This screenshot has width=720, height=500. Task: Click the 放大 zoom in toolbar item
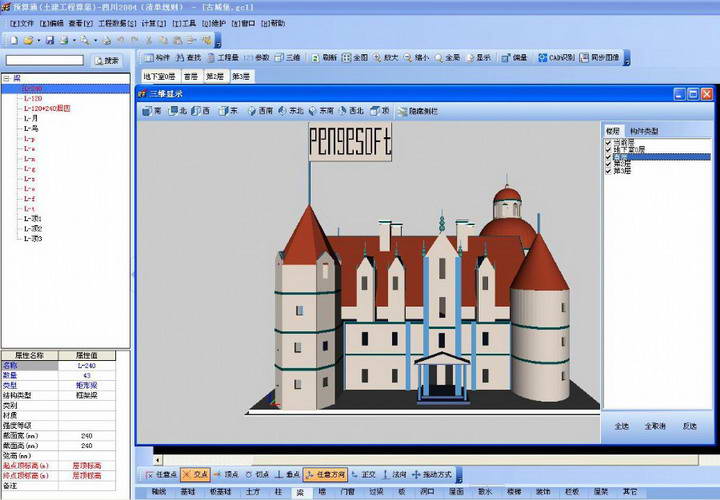(x=386, y=58)
